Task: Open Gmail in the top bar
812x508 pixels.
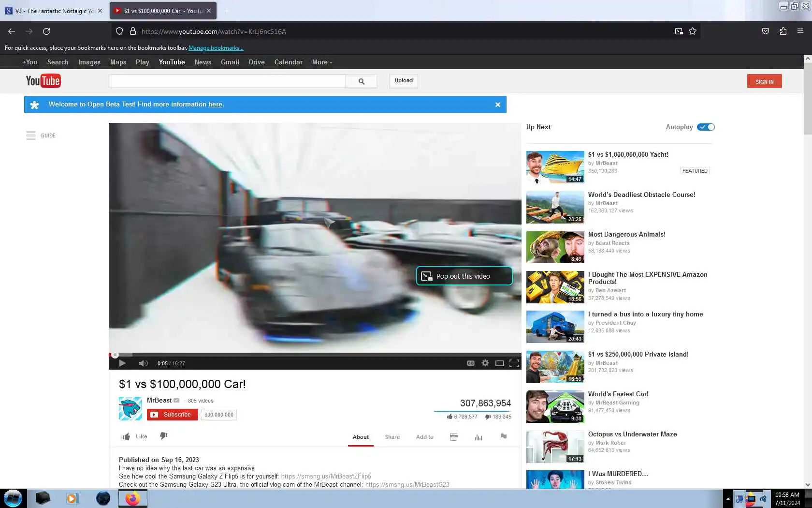Action: point(230,62)
